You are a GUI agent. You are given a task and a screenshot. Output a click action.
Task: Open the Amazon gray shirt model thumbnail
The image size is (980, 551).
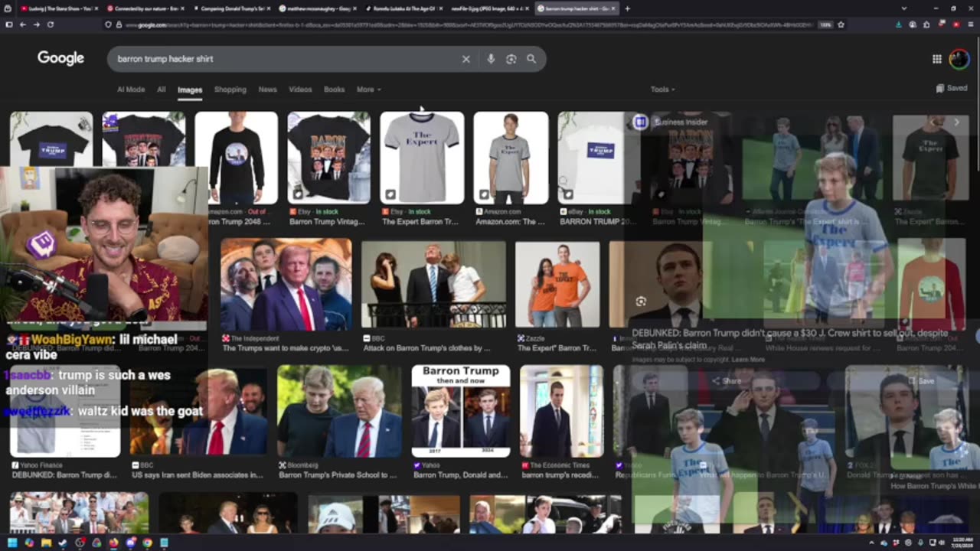pyautogui.click(x=511, y=158)
